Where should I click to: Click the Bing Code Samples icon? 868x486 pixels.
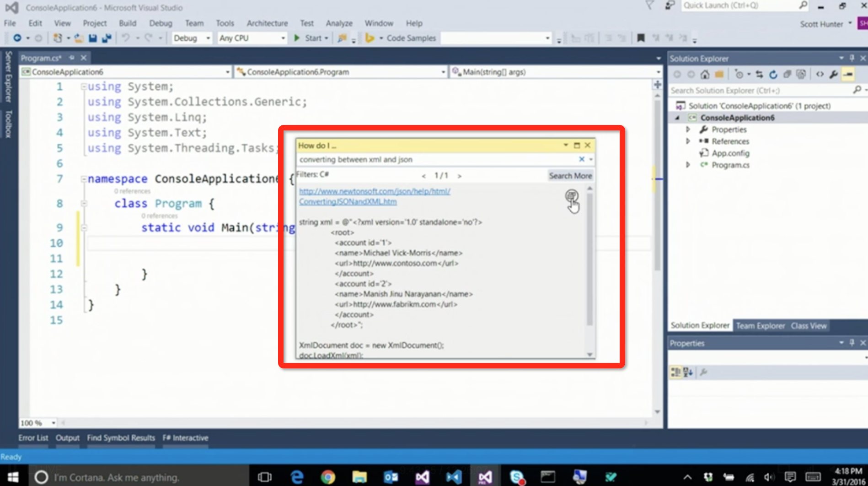(x=370, y=38)
